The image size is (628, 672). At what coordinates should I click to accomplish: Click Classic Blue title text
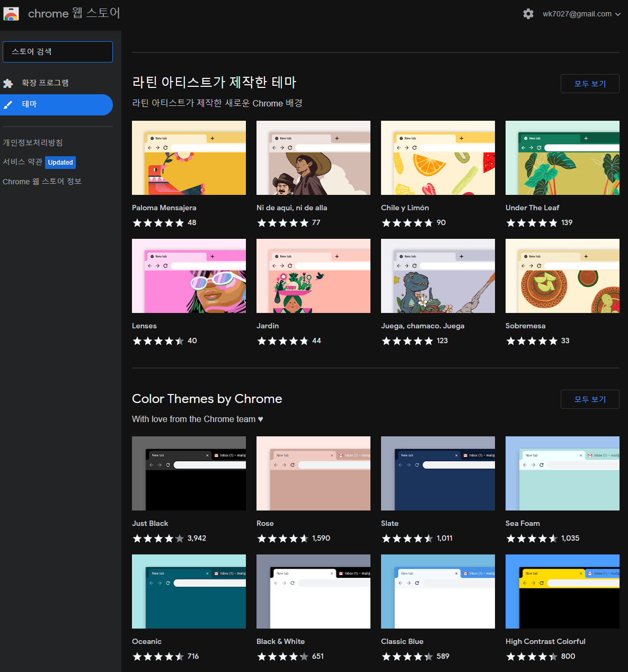[x=402, y=641]
